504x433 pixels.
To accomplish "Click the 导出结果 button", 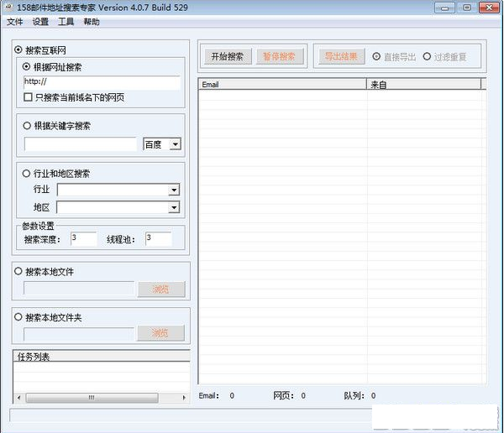I will (x=341, y=56).
